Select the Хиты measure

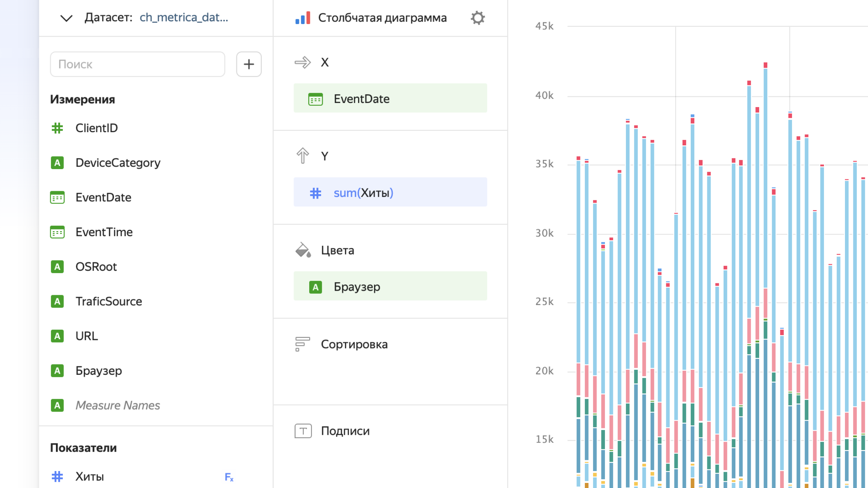(90, 476)
